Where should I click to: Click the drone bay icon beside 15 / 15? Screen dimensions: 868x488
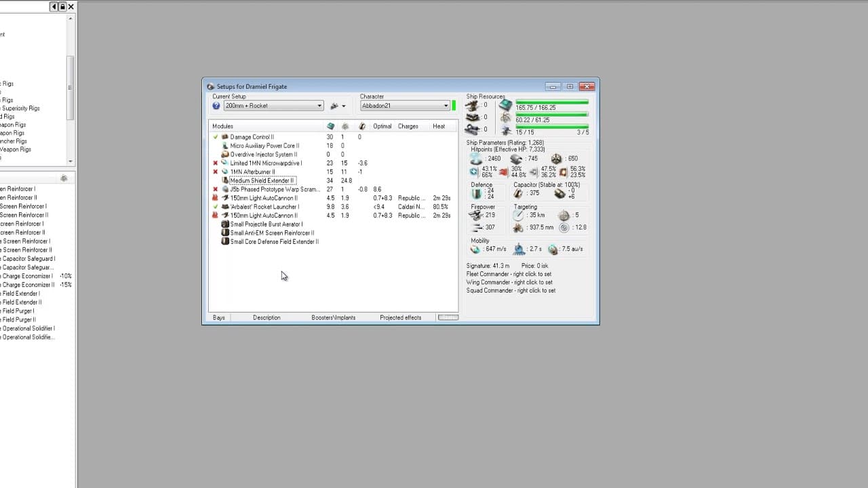coord(507,130)
